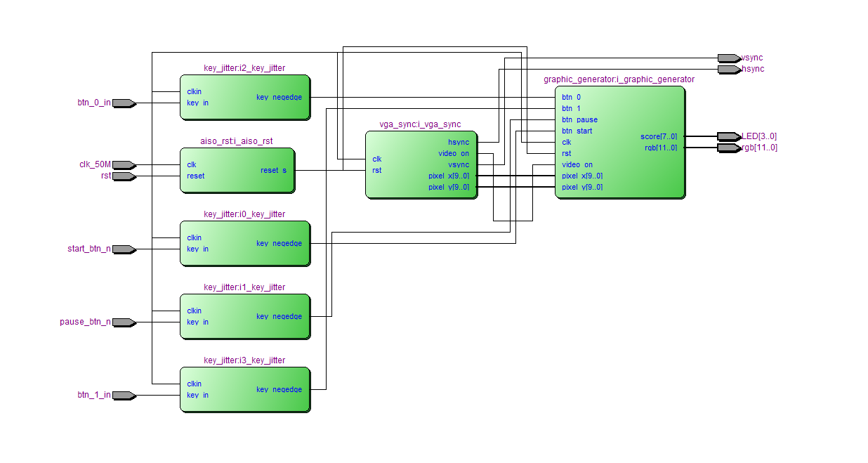Click the vga_sync:i_vga_sync instance title
Image resolution: width=868 pixels, height=463 pixels.
tap(420, 124)
